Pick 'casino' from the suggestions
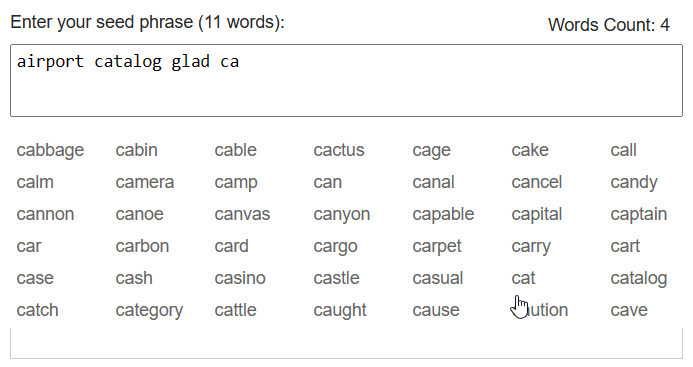The width and height of the screenshot is (693, 367). pyautogui.click(x=240, y=278)
